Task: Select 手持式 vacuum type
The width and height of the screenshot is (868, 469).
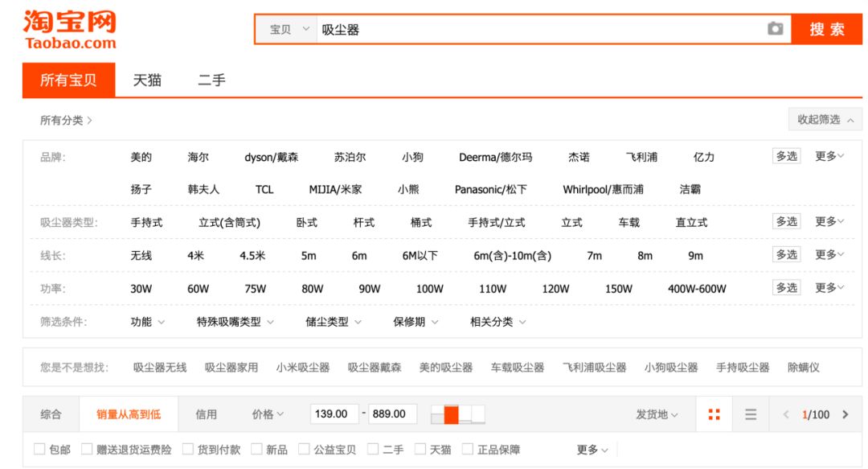Action: [x=147, y=223]
